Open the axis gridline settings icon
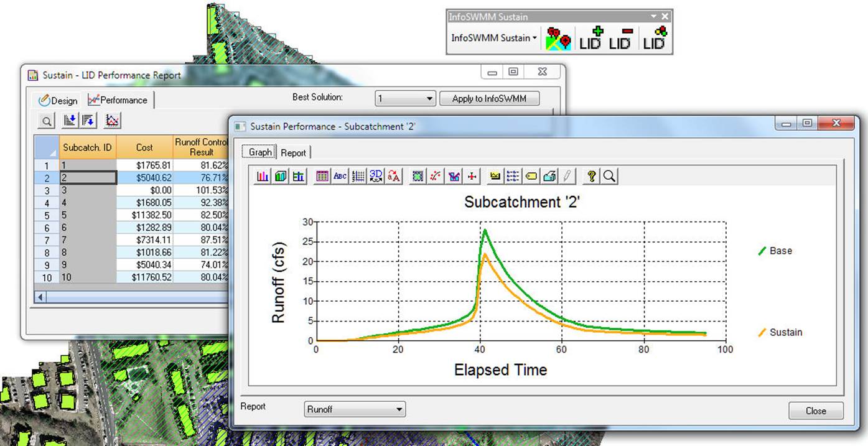This screenshot has width=868, height=446. [x=358, y=175]
